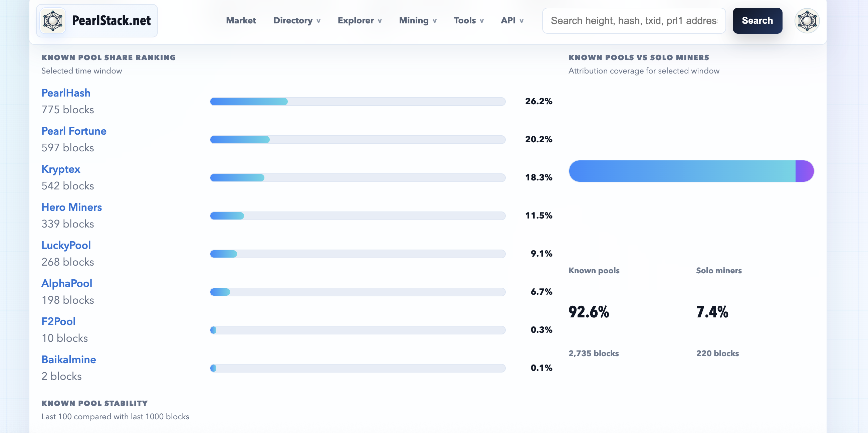Viewport: 868px width, 433px height.
Task: Click the PearlHash 26.2% share bar
Action: click(x=358, y=102)
